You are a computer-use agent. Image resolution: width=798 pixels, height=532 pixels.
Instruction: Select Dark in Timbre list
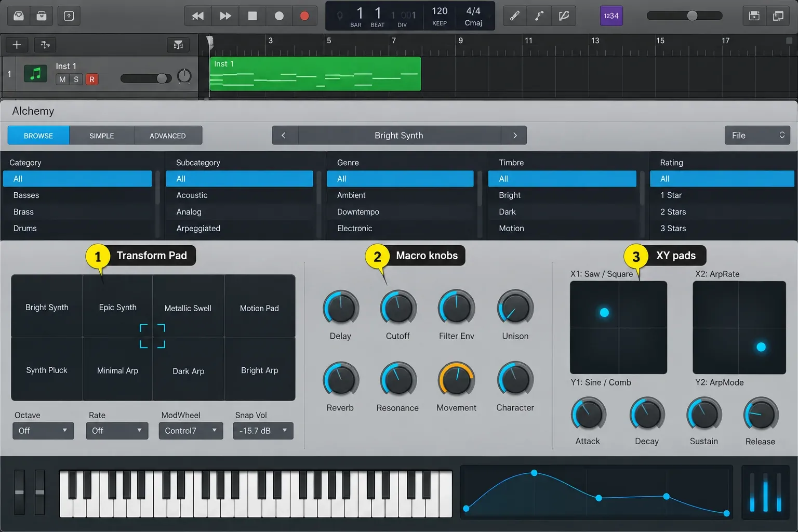(x=562, y=212)
